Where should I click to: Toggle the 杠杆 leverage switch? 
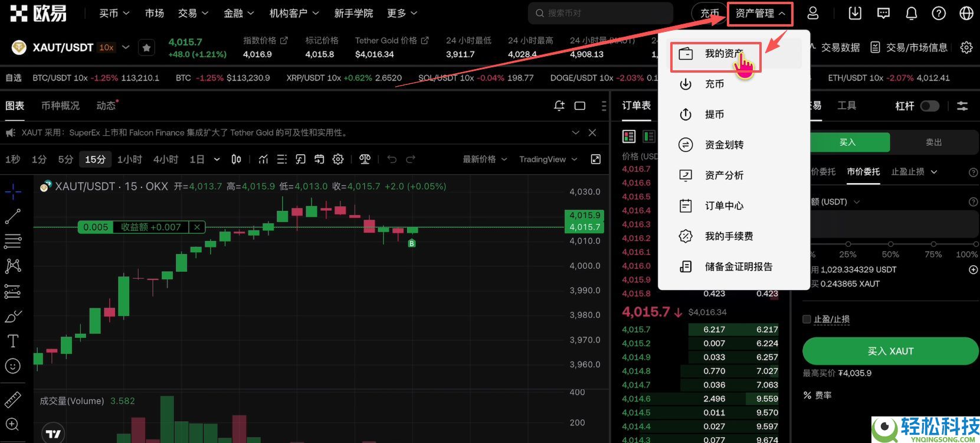point(929,106)
